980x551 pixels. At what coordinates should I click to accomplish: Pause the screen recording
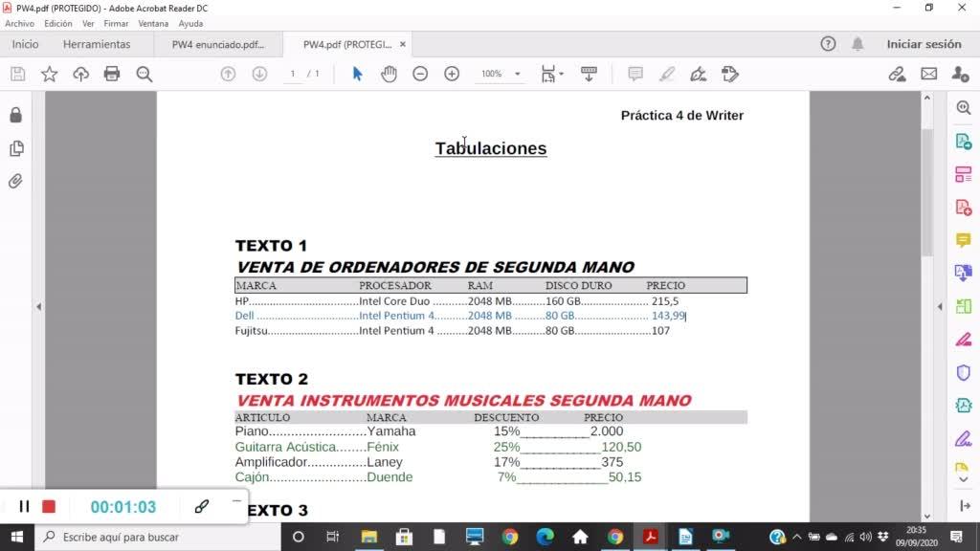click(24, 506)
